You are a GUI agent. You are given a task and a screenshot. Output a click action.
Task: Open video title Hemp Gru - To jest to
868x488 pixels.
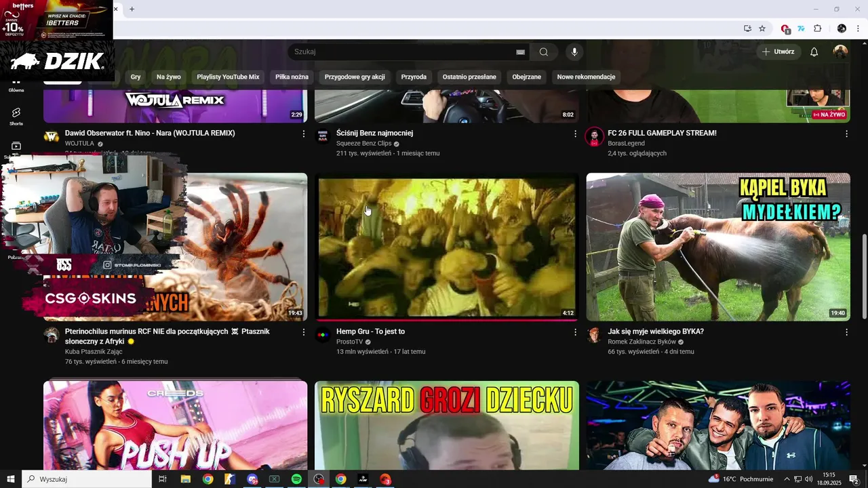[370, 331]
